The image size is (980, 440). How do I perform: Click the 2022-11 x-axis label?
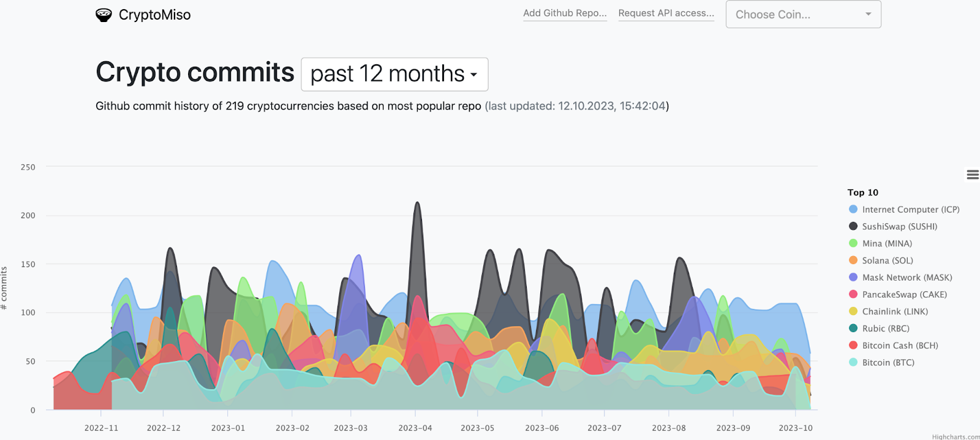(101, 428)
